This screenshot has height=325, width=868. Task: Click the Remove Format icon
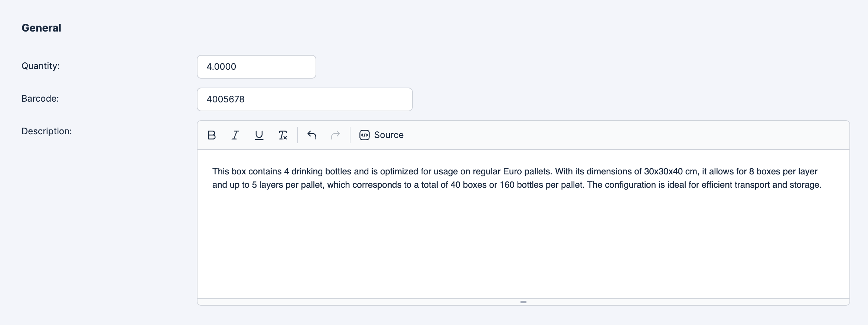(x=283, y=135)
